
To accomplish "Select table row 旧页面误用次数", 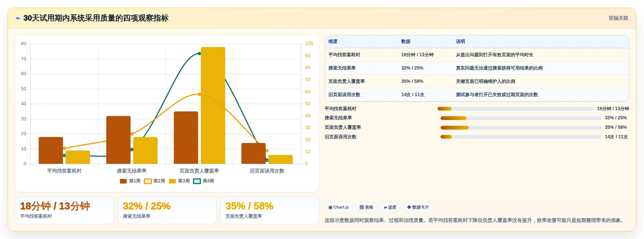I will tap(477, 95).
